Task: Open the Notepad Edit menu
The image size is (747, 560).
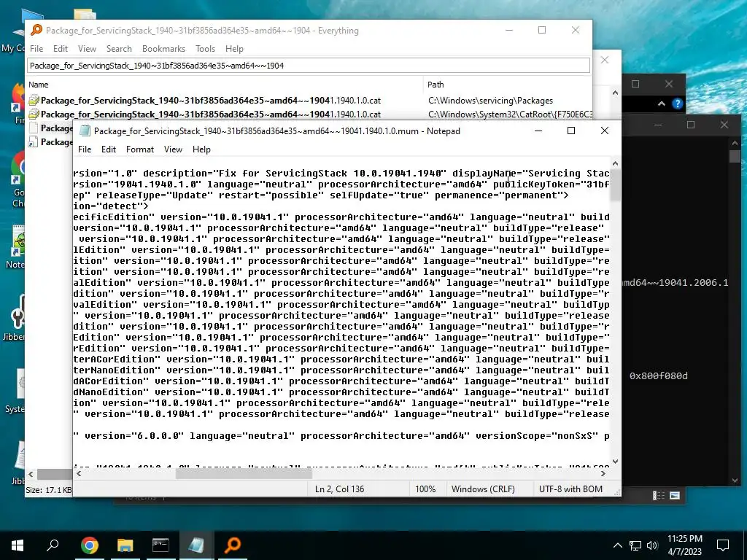Action: pos(108,149)
